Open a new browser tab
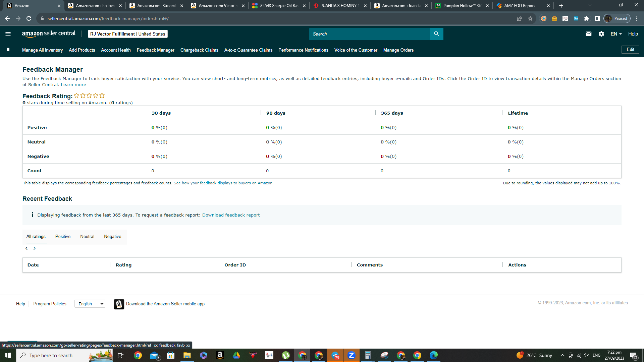This screenshot has height=362, width=644. pyautogui.click(x=561, y=6)
